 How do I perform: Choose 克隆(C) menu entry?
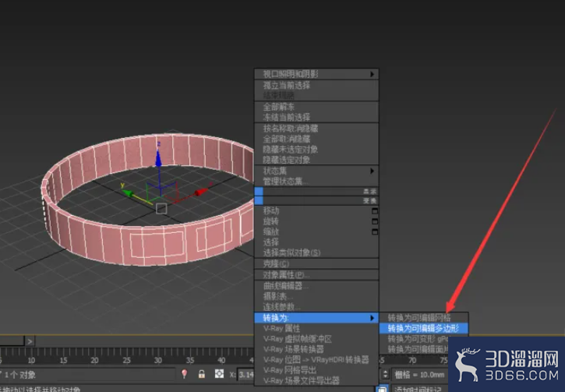pos(276,263)
